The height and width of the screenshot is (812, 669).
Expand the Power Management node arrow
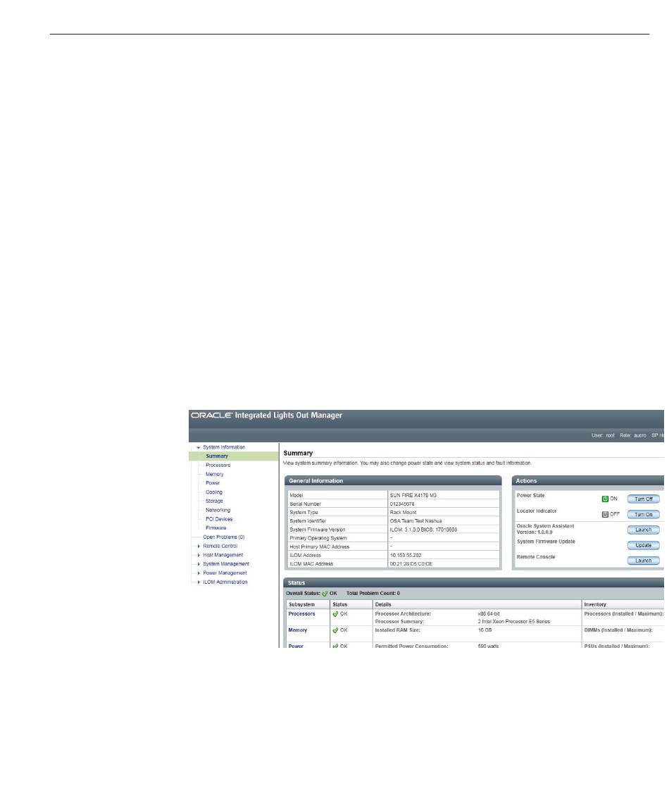pos(199,573)
